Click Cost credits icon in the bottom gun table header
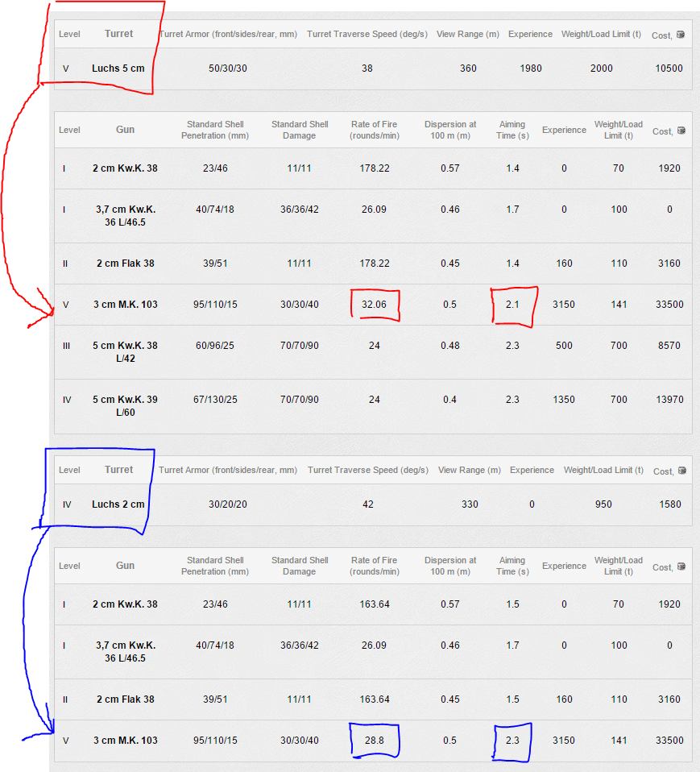 pos(681,567)
